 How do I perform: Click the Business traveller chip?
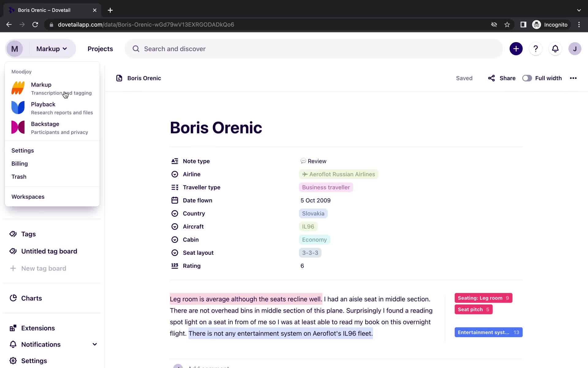tap(326, 187)
